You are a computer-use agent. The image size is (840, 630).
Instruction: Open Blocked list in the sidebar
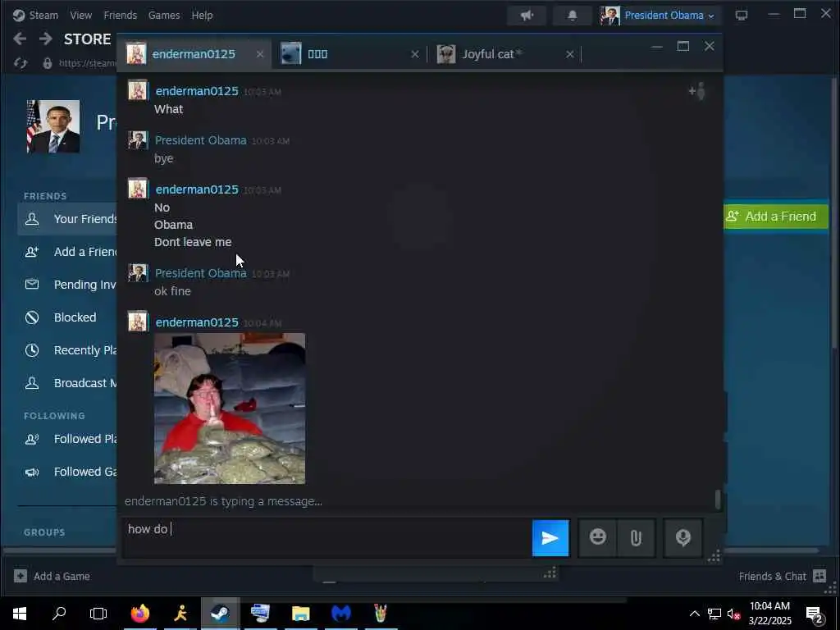(x=68, y=317)
